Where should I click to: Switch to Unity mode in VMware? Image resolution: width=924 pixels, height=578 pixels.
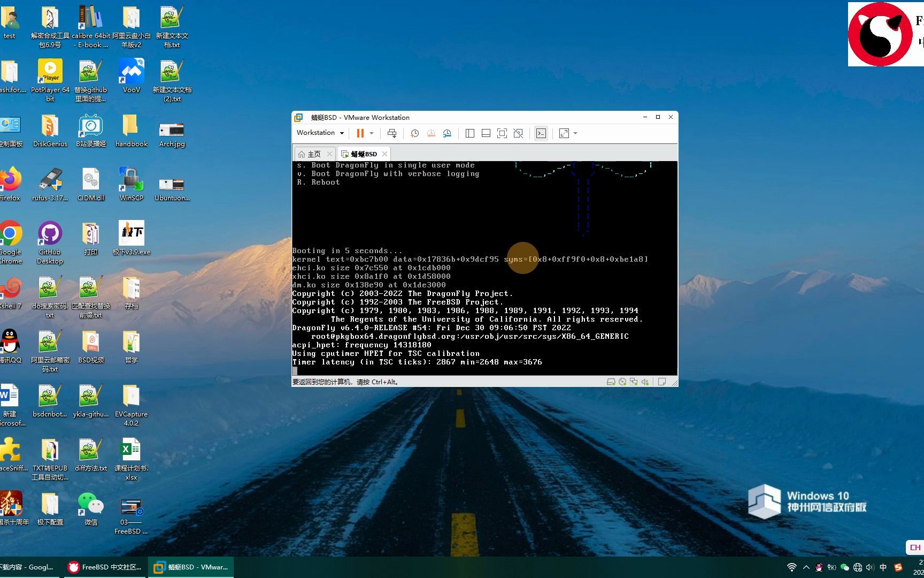coord(518,133)
